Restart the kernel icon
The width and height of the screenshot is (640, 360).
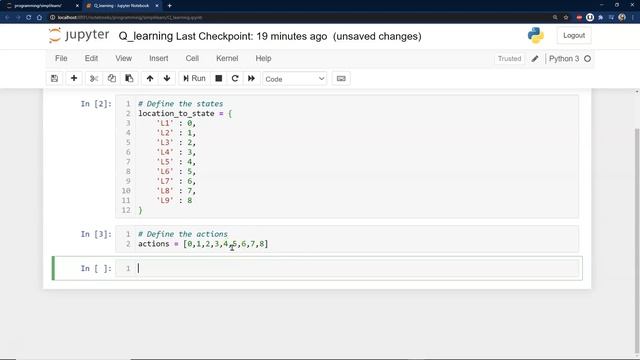pos(235,78)
